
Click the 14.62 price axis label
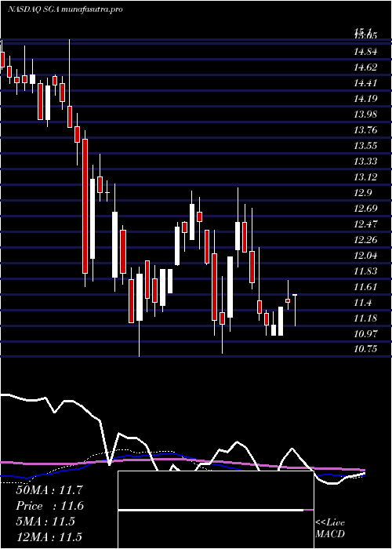coord(365,67)
